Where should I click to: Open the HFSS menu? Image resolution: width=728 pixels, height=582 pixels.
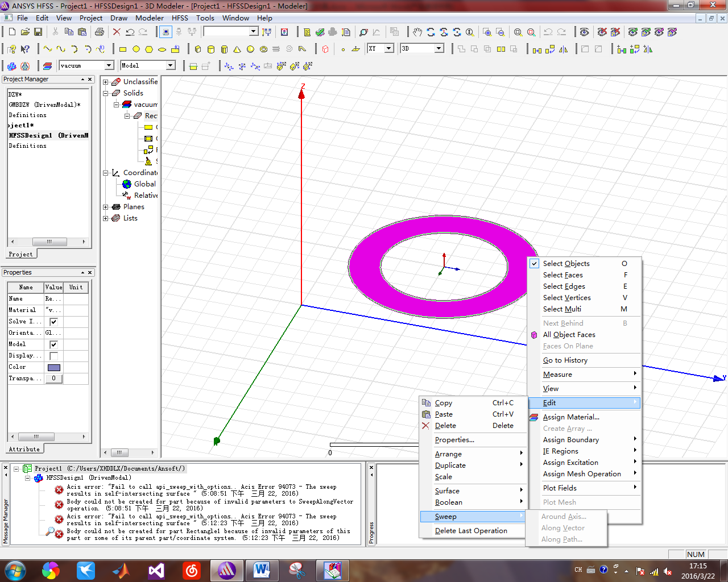(180, 18)
